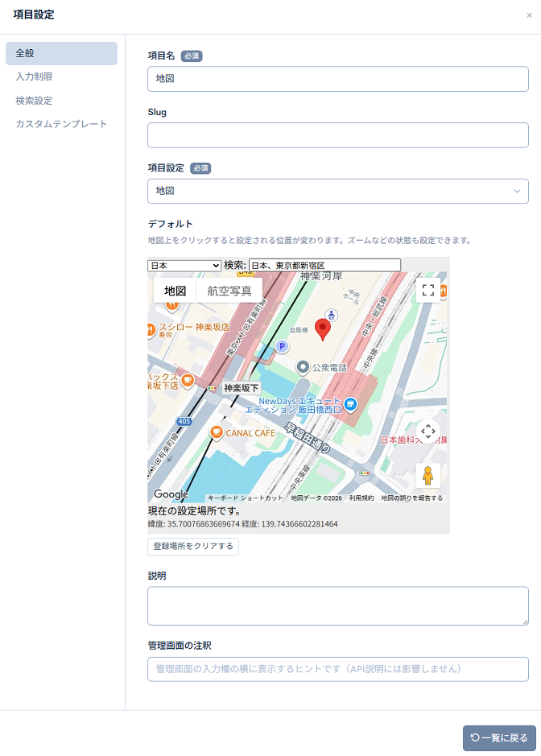Toggle fullscreen view on the map

pyautogui.click(x=428, y=290)
